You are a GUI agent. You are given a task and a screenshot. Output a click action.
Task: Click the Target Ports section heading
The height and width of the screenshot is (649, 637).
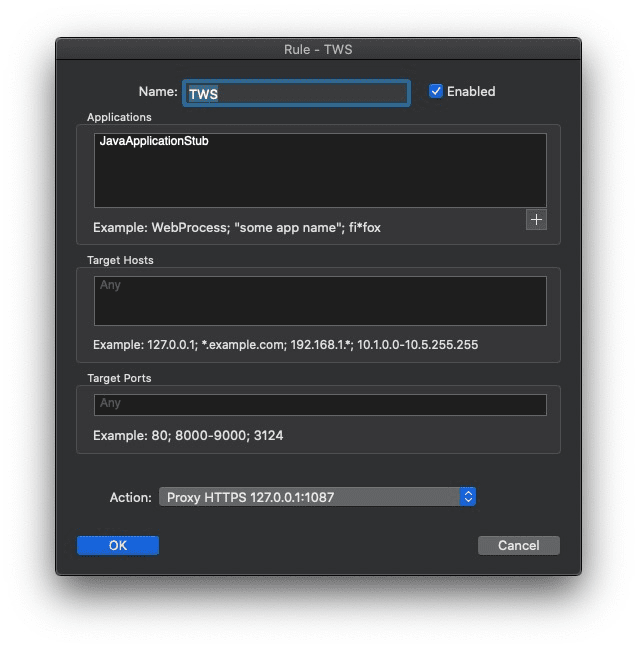click(x=119, y=378)
